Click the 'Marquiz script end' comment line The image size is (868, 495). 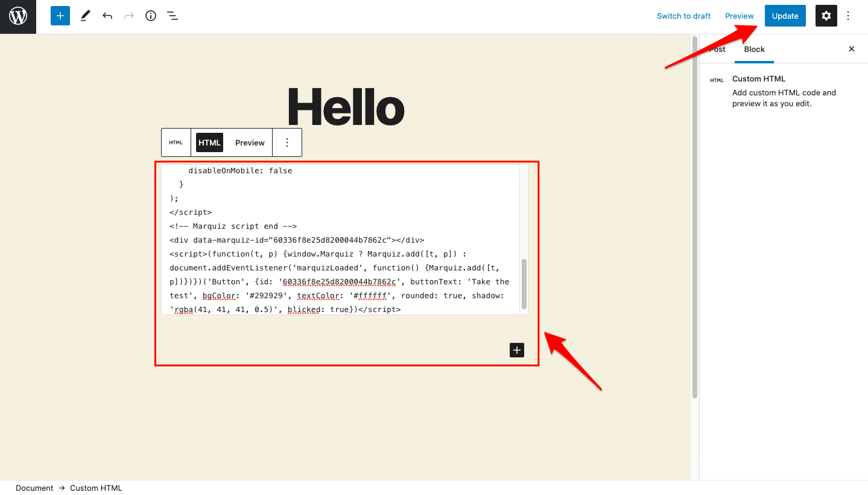233,226
